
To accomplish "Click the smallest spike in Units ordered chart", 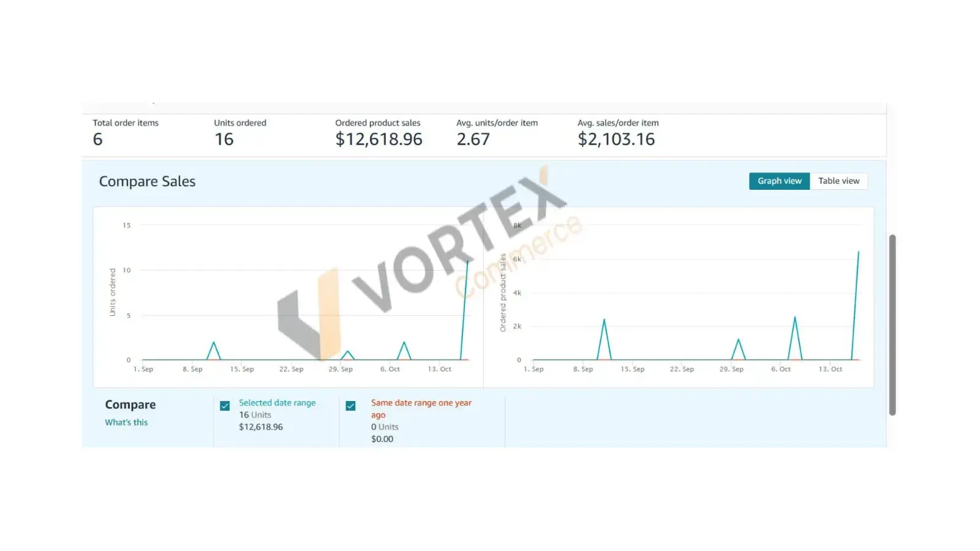I will coord(347,351).
